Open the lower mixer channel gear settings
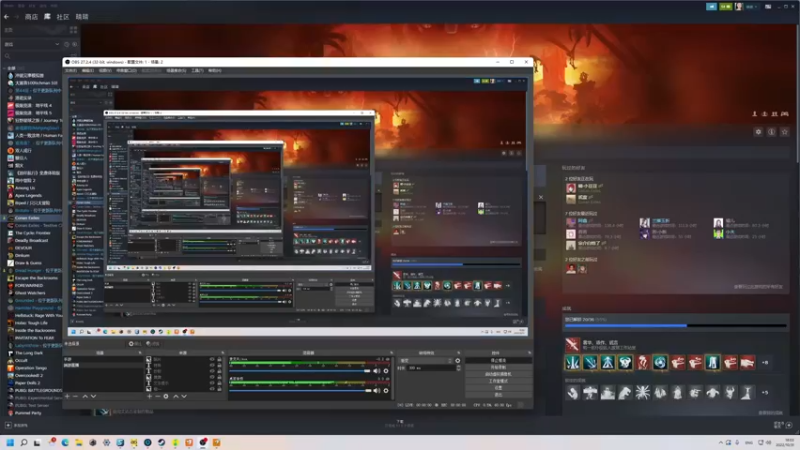Screen dimensions: 800x450 pos(386,391)
